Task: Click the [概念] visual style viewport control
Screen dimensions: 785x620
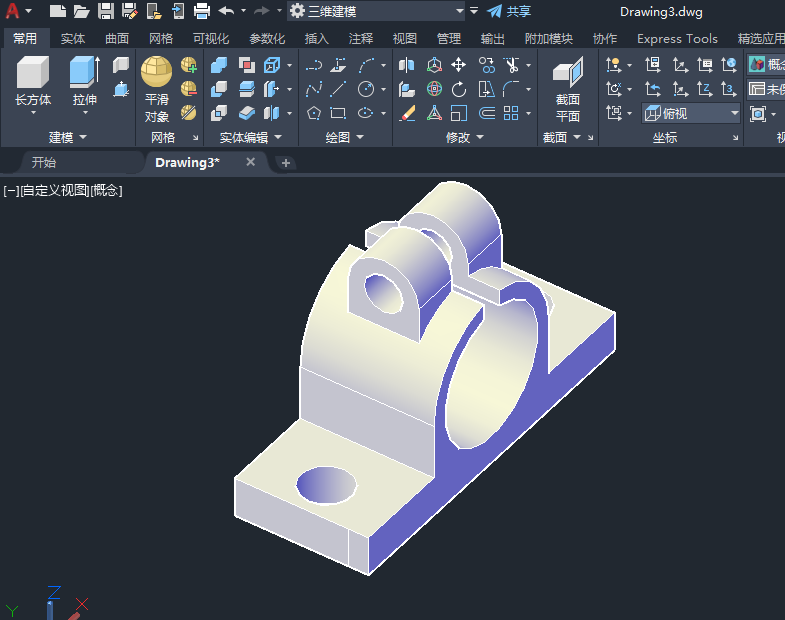Action: tap(106, 190)
